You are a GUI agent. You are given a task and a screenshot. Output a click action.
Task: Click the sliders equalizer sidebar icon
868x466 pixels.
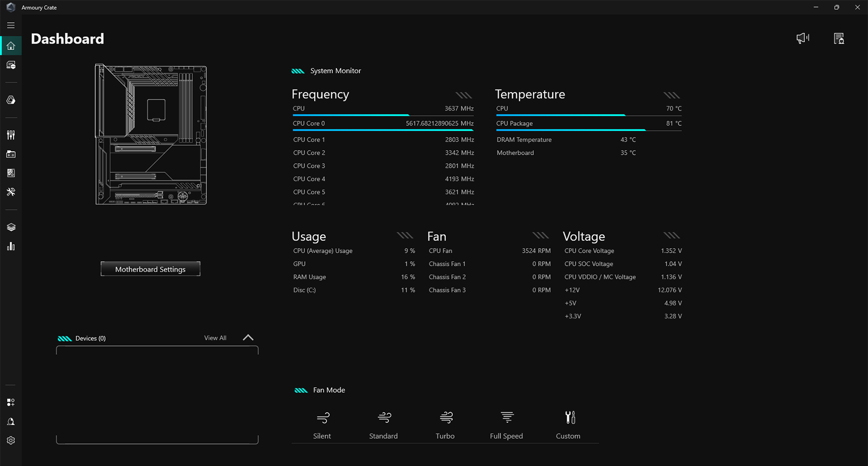click(11, 135)
